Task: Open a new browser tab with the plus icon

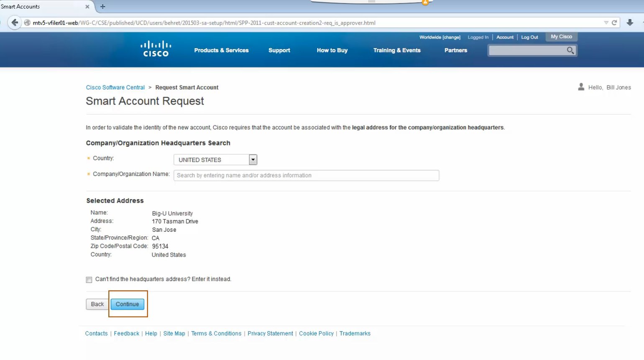Action: click(x=102, y=6)
